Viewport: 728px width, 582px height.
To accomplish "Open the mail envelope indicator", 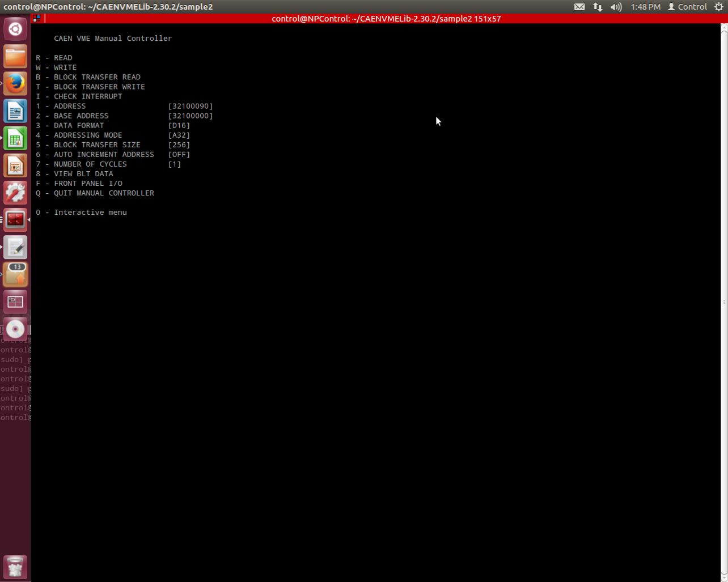I will coord(579,7).
